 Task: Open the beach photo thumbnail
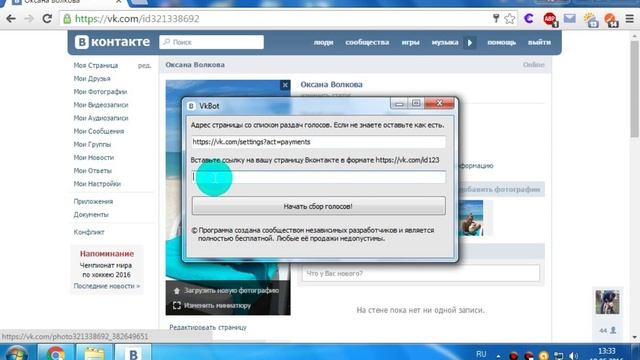pyautogui.click(x=471, y=218)
